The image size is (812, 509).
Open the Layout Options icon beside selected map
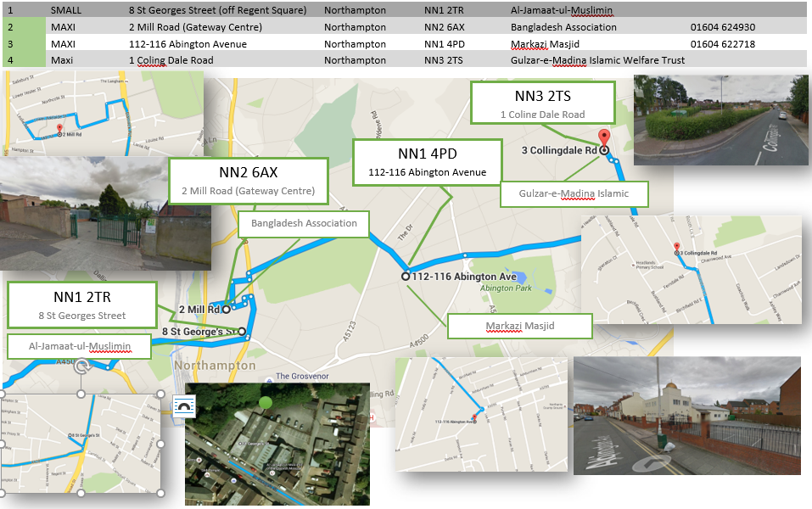(x=183, y=406)
